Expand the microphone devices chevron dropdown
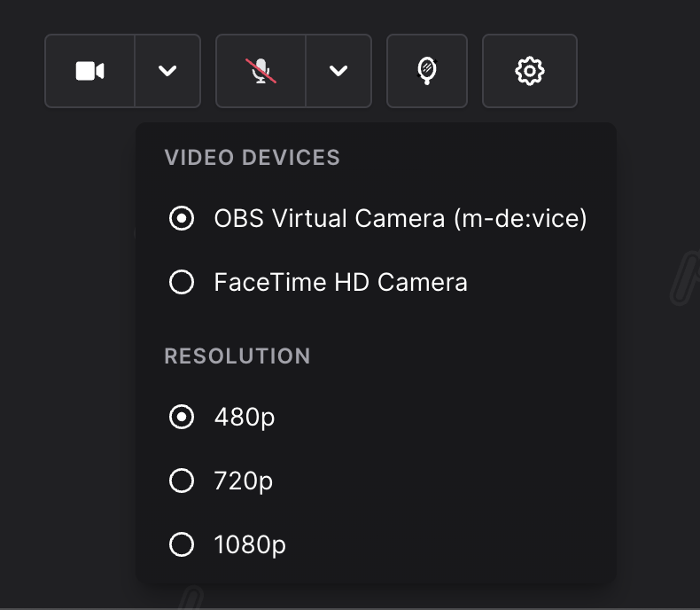This screenshot has width=700, height=610. point(338,71)
